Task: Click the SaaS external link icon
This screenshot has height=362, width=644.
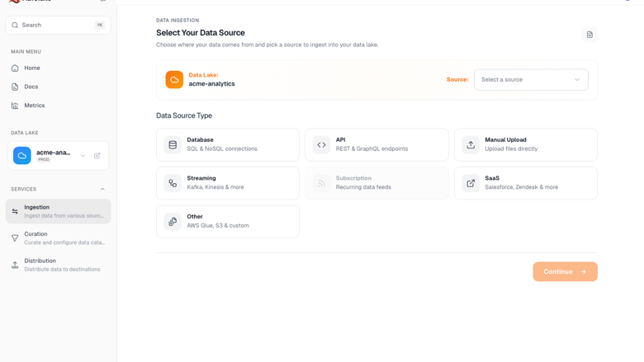Action: coord(471,183)
